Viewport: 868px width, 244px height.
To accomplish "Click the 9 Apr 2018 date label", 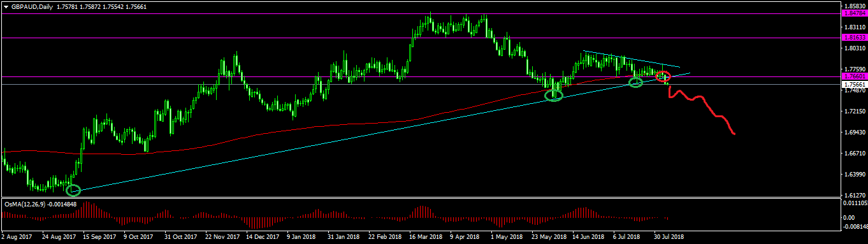I will click(x=465, y=237).
